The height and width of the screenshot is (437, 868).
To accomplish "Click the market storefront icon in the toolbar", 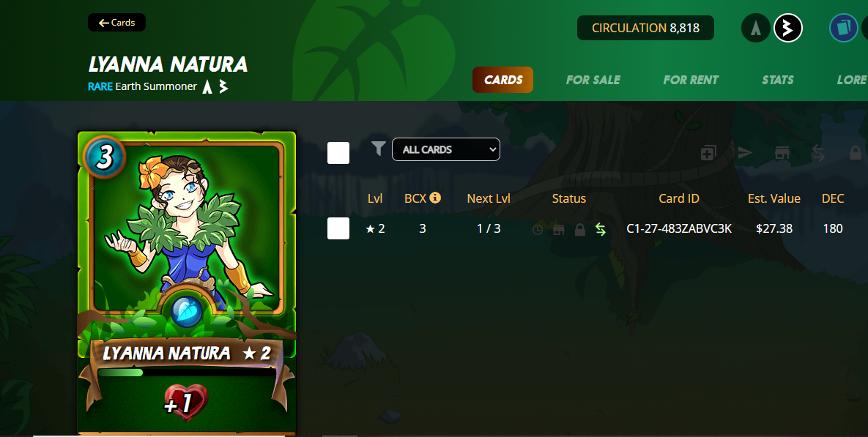I will (x=782, y=153).
